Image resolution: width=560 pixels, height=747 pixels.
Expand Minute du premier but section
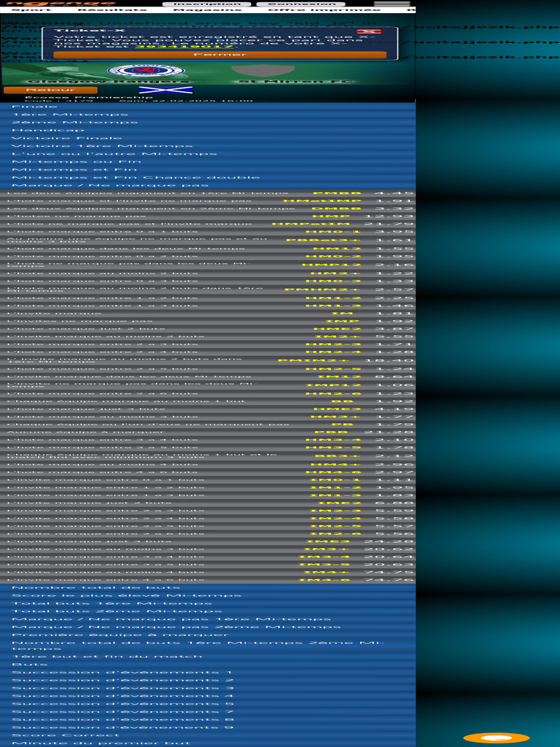pyautogui.click(x=208, y=743)
